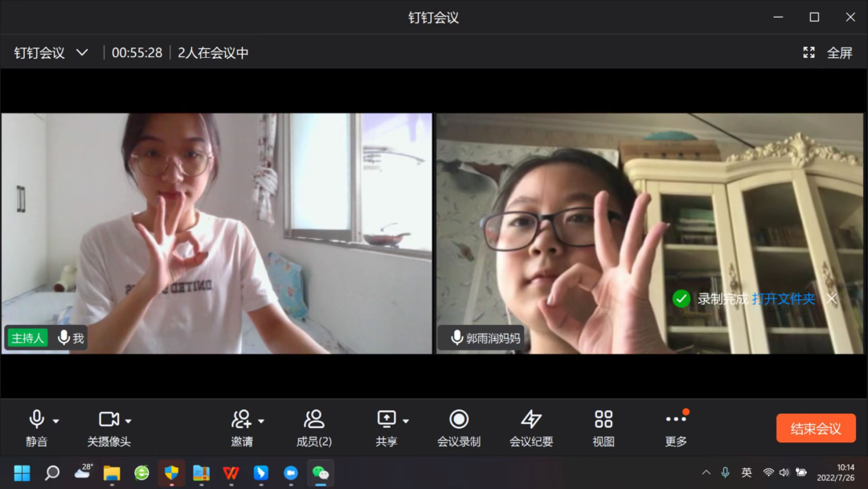Open the recording folder via 打开文件夹
This screenshot has height=489, width=868.
[784, 299]
